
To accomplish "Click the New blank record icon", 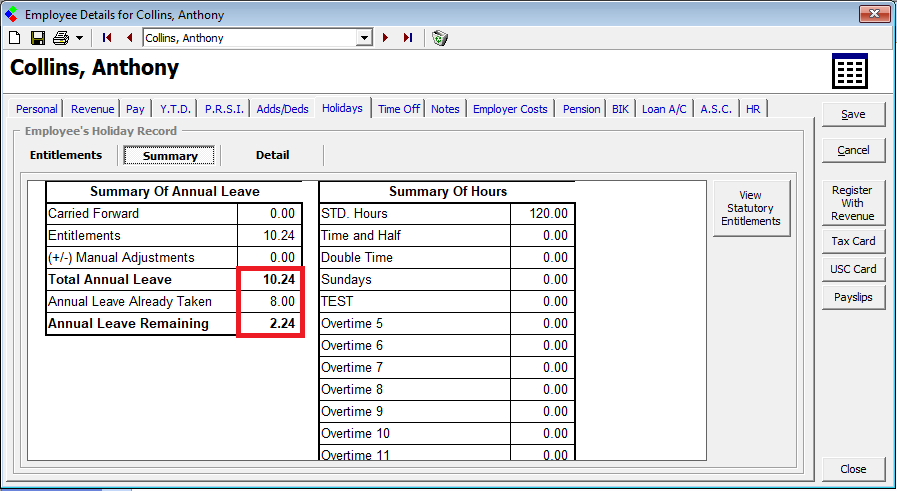I will [x=15, y=38].
